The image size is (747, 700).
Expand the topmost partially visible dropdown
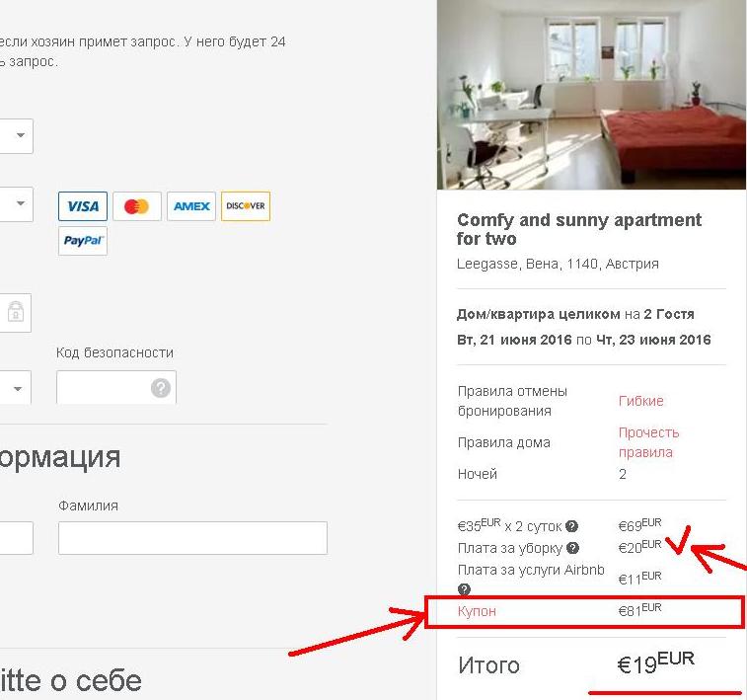(x=16, y=136)
